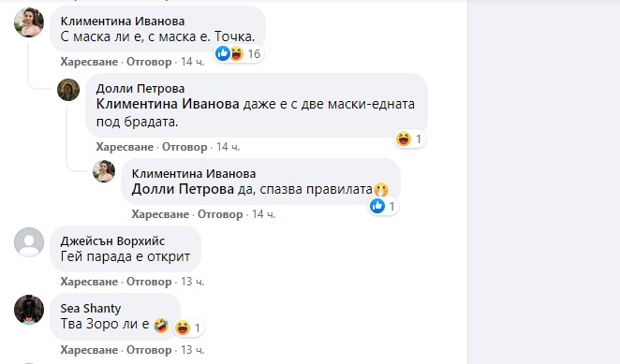The width and height of the screenshot is (620, 364).
Task: Open Sea Shanty's profile picture
Action: pyautogui.click(x=29, y=310)
